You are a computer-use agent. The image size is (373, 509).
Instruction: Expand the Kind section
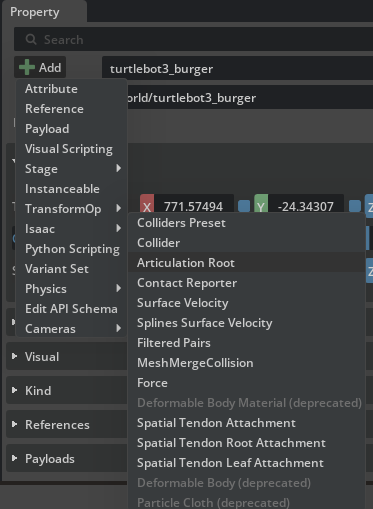(14, 390)
